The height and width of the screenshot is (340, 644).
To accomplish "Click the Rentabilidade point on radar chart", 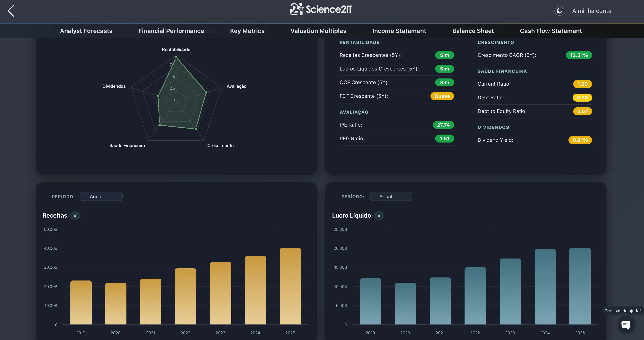I will [x=176, y=57].
